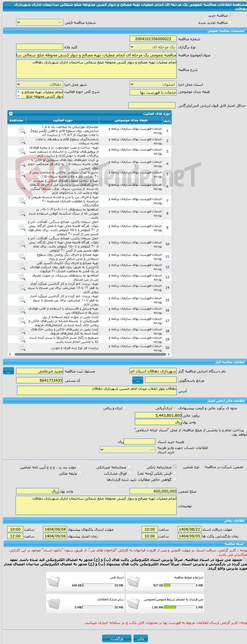Toggle the گواهی خالص مطالبات checkbox
This screenshot has height=644, width=247.
click(x=174, y=479)
